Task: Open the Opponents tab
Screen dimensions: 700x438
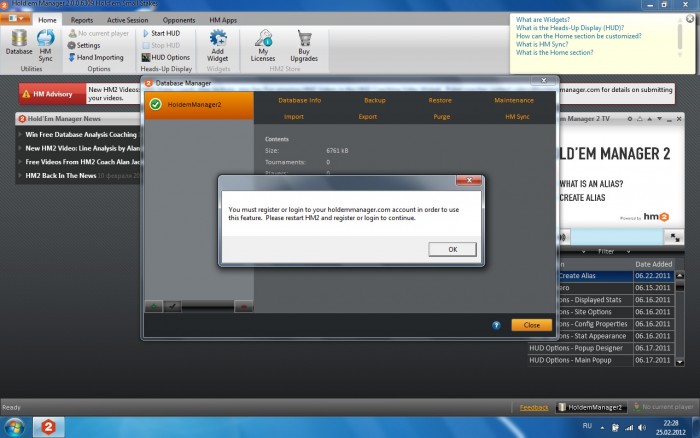Action: coord(179,20)
